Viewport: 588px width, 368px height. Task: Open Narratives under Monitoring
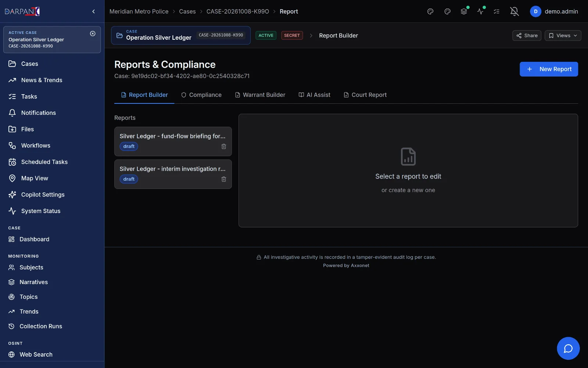[x=52, y=282]
